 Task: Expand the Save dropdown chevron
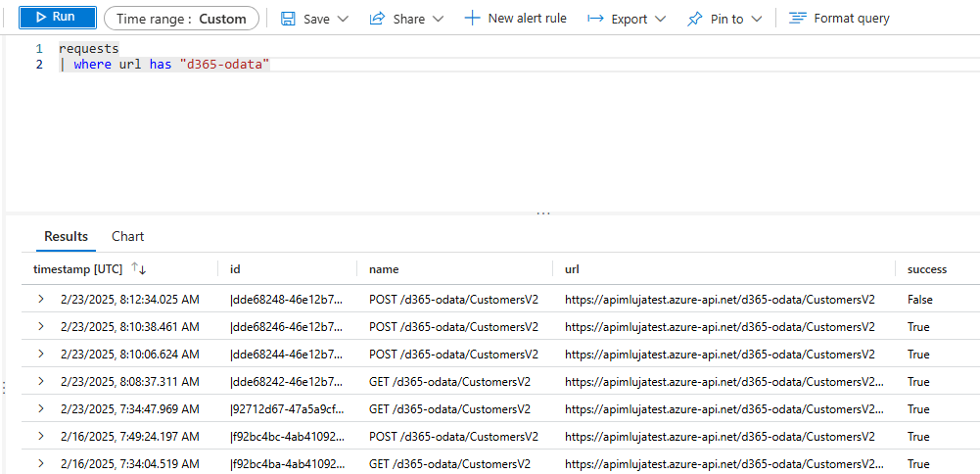(x=343, y=19)
